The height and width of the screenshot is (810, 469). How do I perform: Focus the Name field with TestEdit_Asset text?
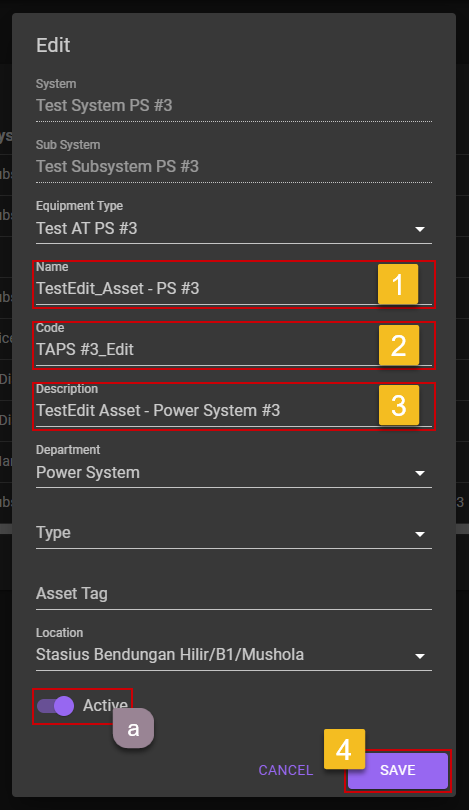pos(233,285)
